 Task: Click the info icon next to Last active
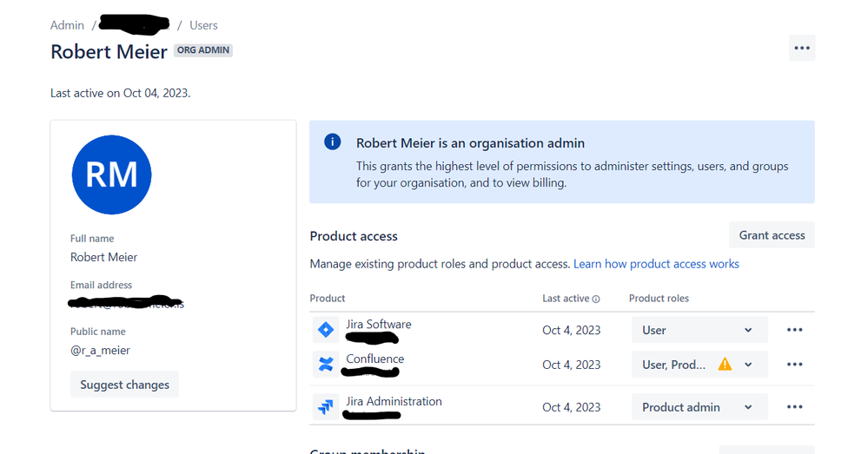[x=596, y=299]
